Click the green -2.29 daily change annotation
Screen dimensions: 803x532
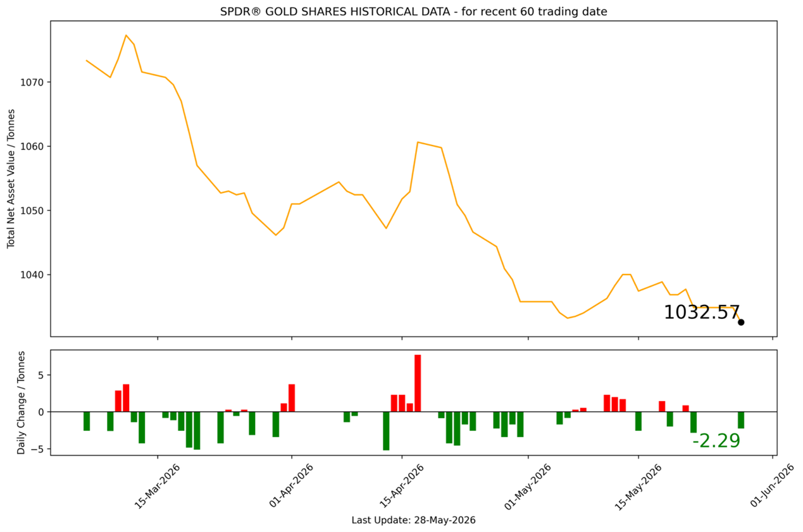point(716,440)
